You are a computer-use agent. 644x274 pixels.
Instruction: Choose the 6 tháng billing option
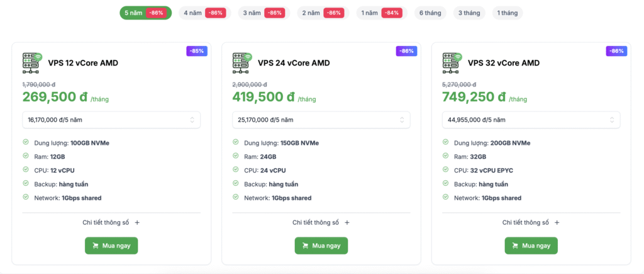430,13
